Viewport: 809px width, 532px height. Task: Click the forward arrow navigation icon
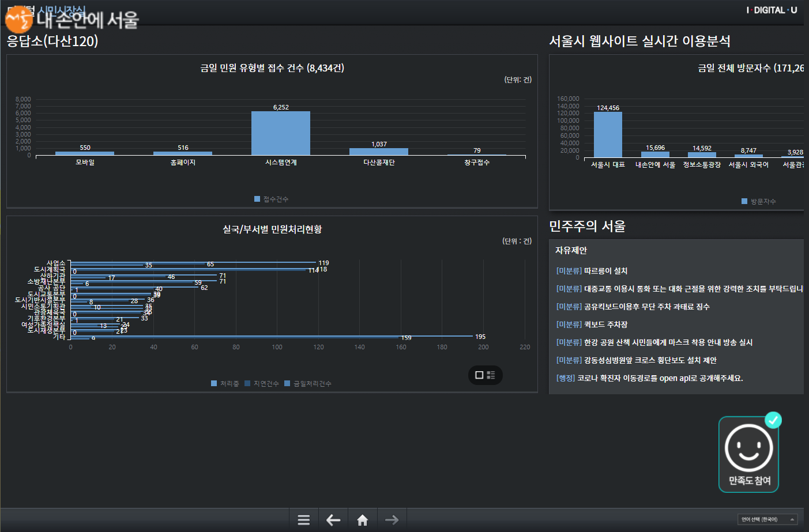click(x=392, y=520)
